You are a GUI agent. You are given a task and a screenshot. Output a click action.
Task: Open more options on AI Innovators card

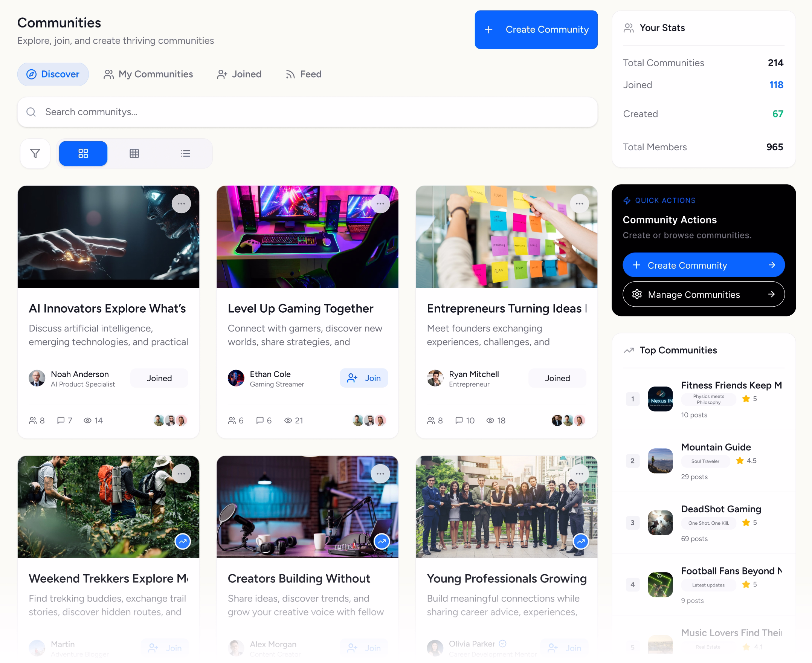181,203
